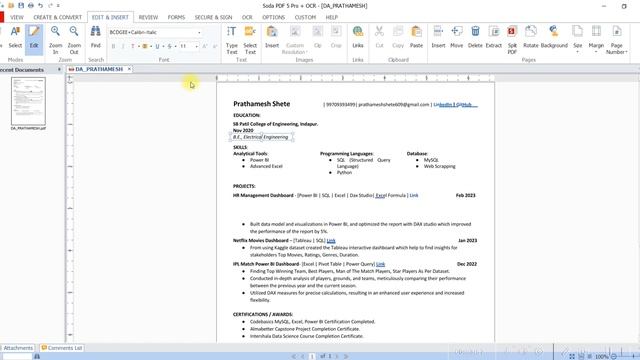The image size is (640, 360).
Task: Open the CUSTOM ribbon tab
Action: click(305, 17)
